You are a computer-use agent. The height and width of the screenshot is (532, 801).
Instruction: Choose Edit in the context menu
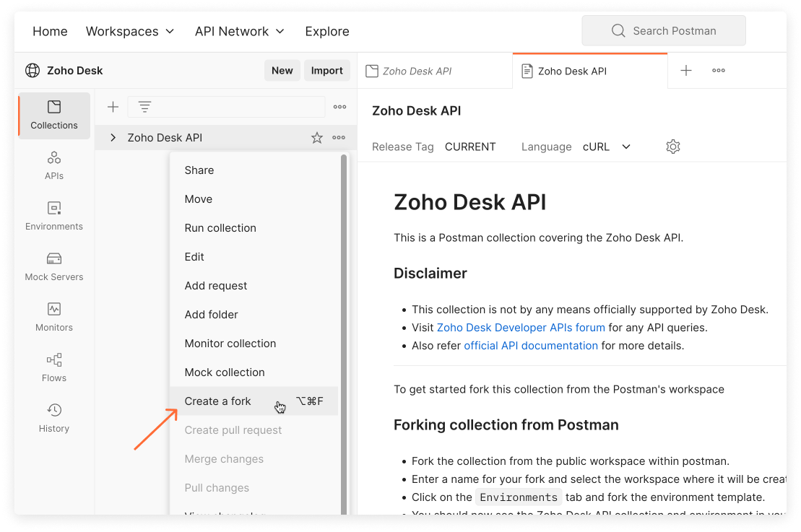pyautogui.click(x=254, y=257)
